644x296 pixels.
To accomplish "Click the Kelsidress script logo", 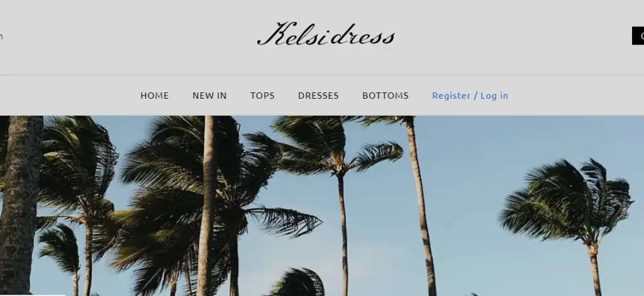I will tap(326, 34).
